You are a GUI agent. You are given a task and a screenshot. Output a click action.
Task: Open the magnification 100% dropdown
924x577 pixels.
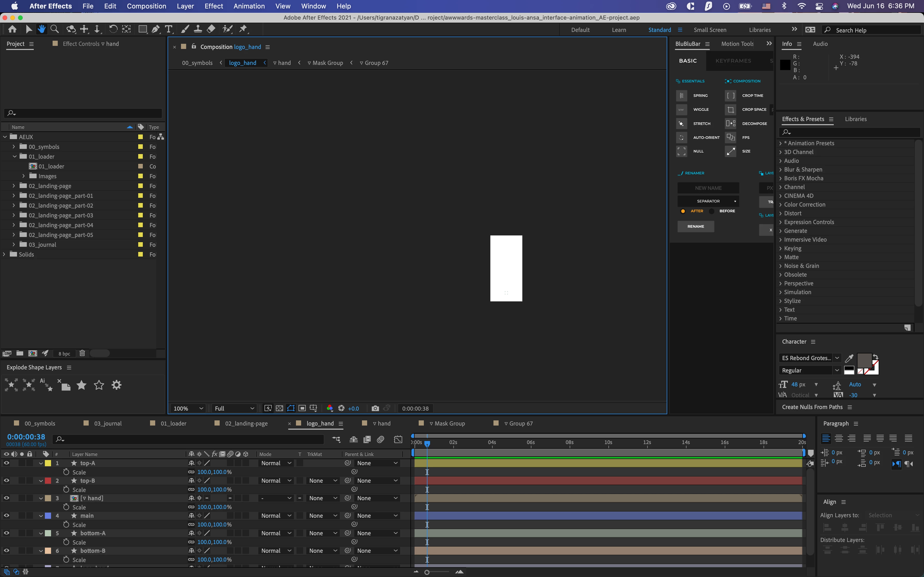188,408
